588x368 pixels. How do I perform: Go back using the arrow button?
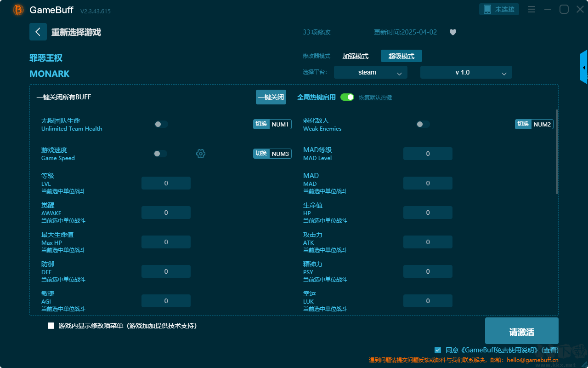[38, 32]
